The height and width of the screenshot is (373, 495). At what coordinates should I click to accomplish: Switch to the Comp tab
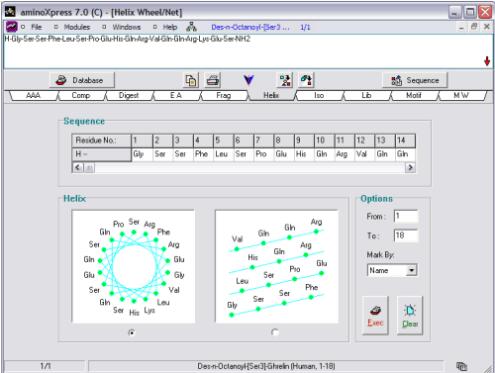pyautogui.click(x=81, y=95)
